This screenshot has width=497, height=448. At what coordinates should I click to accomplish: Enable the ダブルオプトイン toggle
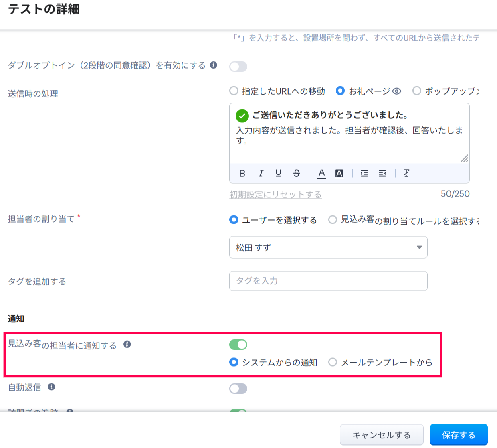pyautogui.click(x=238, y=67)
